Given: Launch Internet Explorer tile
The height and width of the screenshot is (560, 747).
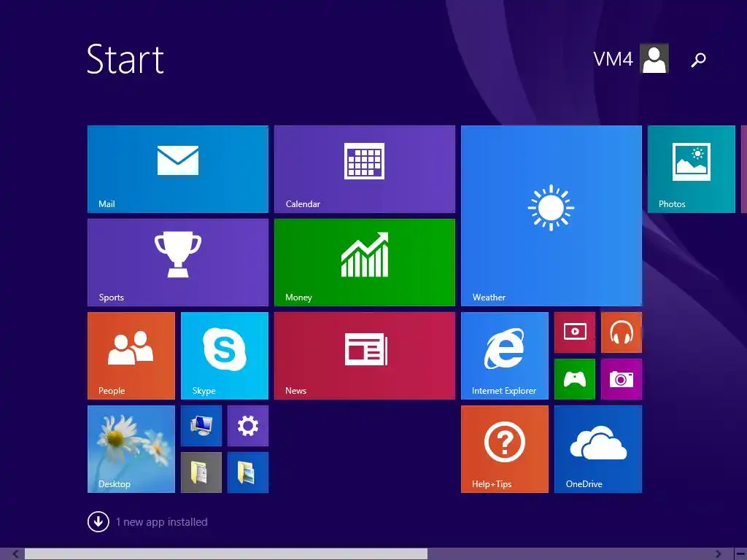Looking at the screenshot, I should 505,356.
